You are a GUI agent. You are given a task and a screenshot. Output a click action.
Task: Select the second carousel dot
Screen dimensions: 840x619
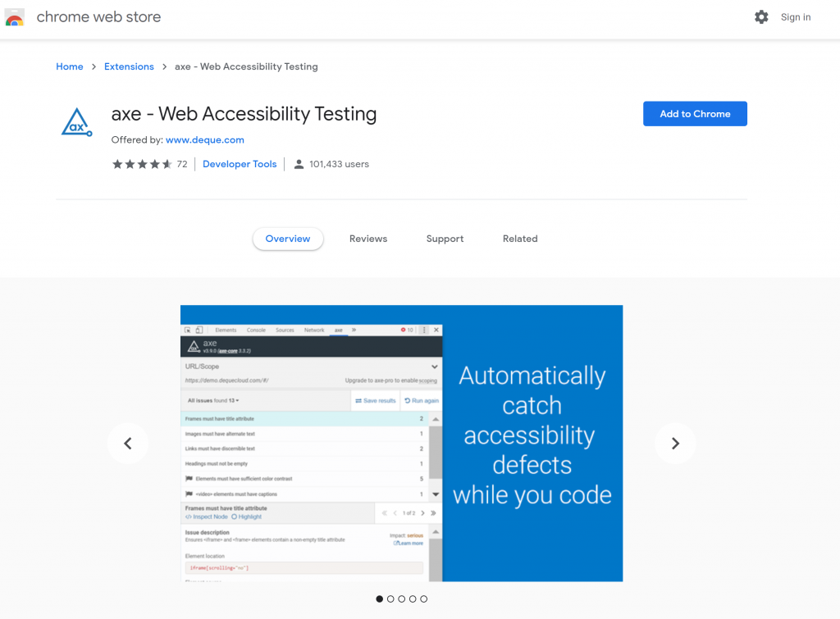point(390,599)
